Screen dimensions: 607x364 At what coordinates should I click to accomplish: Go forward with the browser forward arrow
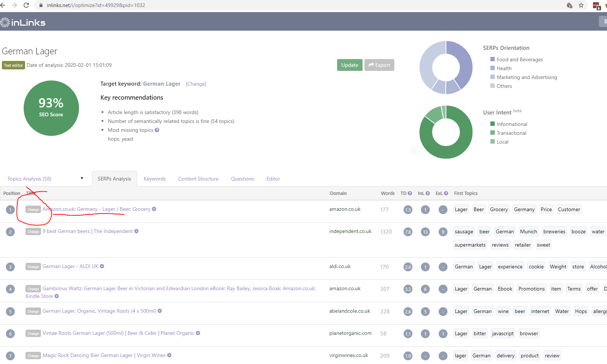click(14, 5)
